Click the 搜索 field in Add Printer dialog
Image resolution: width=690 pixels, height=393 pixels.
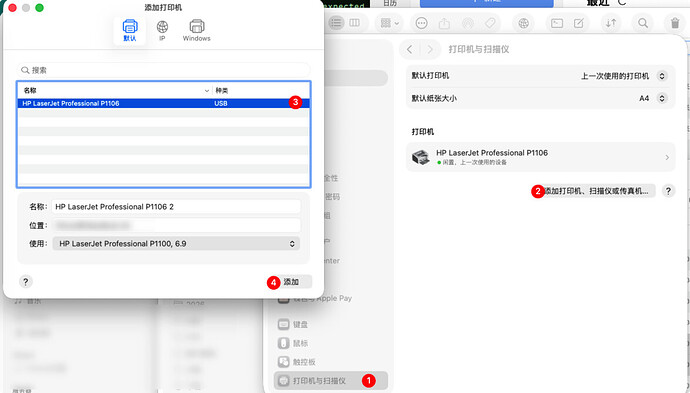163,70
